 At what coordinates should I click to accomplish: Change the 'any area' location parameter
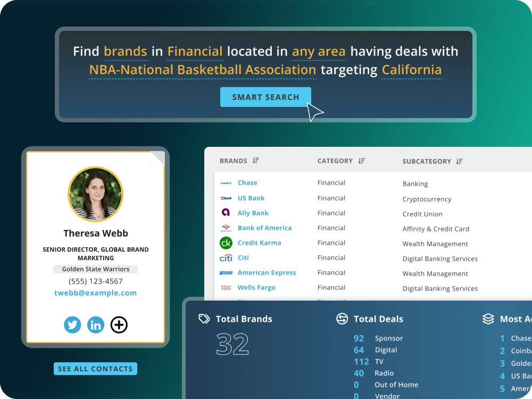click(x=319, y=52)
